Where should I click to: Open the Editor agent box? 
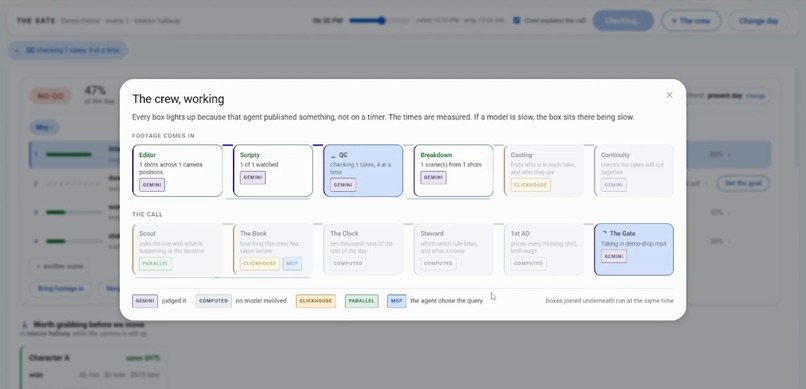click(x=177, y=171)
